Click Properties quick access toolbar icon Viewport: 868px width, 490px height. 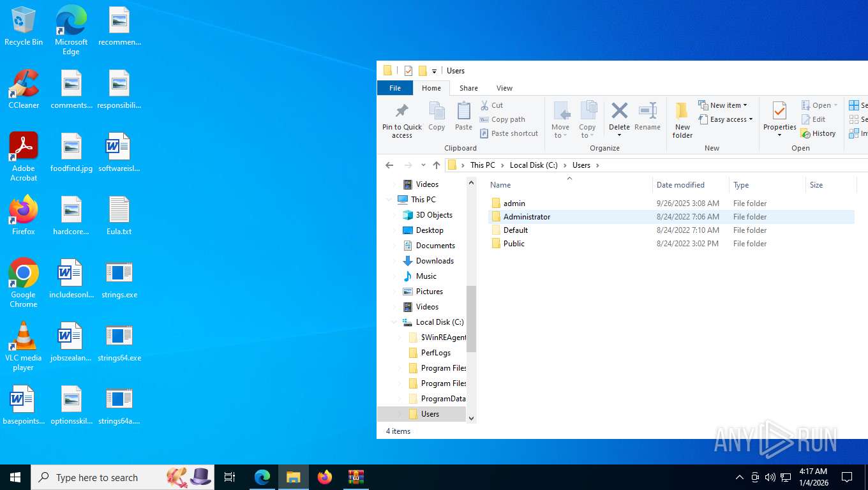point(408,71)
